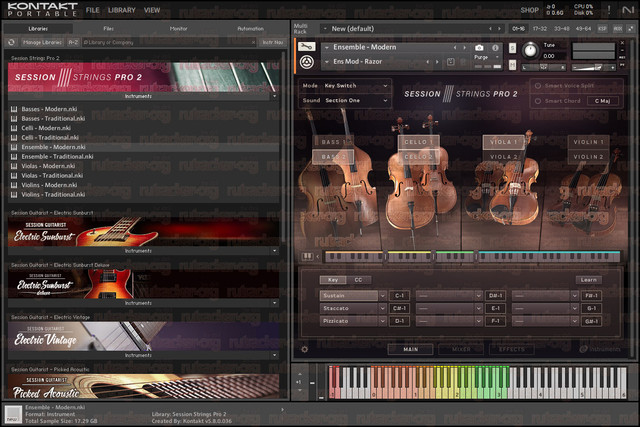Collapse the mini keyboard with left arrow
This screenshot has width=640, height=427.
(x=318, y=256)
